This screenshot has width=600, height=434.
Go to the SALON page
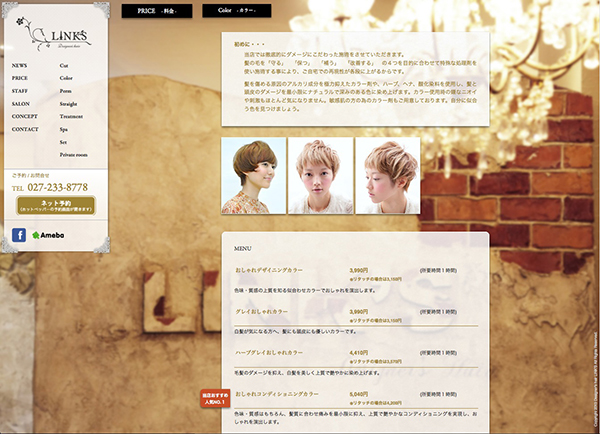point(21,104)
